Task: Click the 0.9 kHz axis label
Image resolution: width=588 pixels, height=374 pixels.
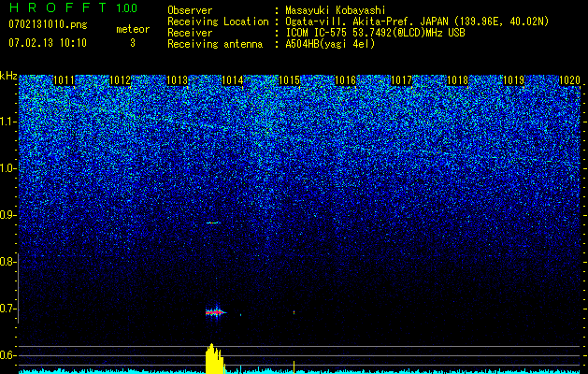Action: pos(7,215)
